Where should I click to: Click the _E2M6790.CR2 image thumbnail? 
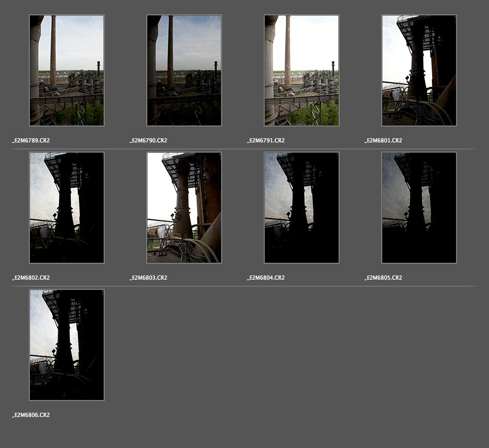pyautogui.click(x=184, y=70)
